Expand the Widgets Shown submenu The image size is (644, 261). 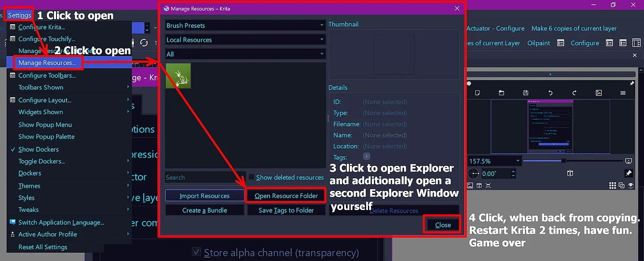[x=69, y=112]
